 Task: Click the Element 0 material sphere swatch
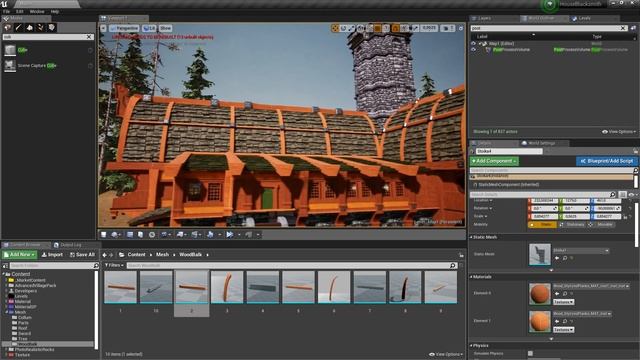coord(540,294)
